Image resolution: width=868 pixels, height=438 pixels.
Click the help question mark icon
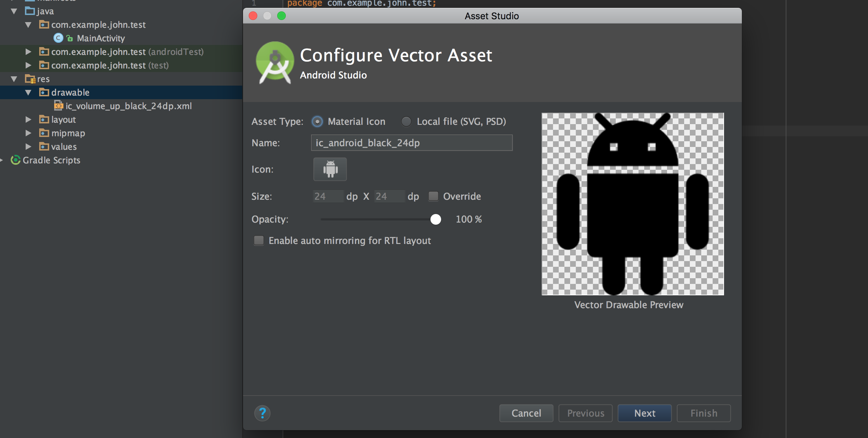(x=263, y=413)
